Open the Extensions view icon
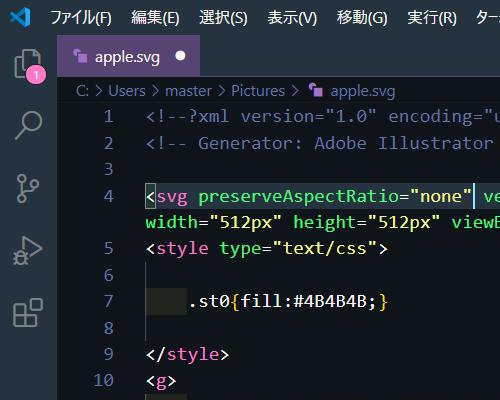Viewport: 500px width, 400px height. tap(28, 313)
